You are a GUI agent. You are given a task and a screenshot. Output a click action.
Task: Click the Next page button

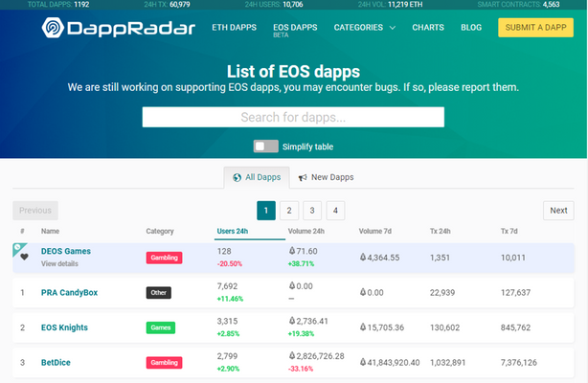[558, 211]
